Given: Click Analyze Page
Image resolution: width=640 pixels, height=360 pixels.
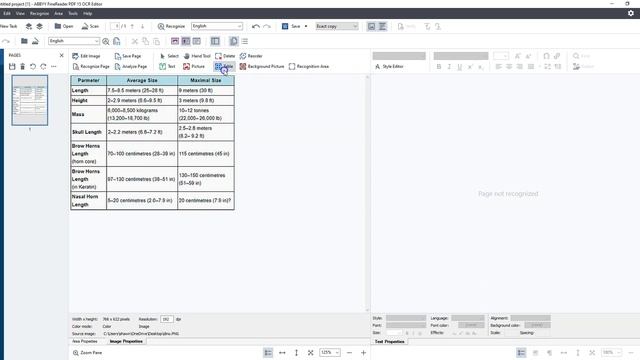Looking at the screenshot, I should point(131,66).
